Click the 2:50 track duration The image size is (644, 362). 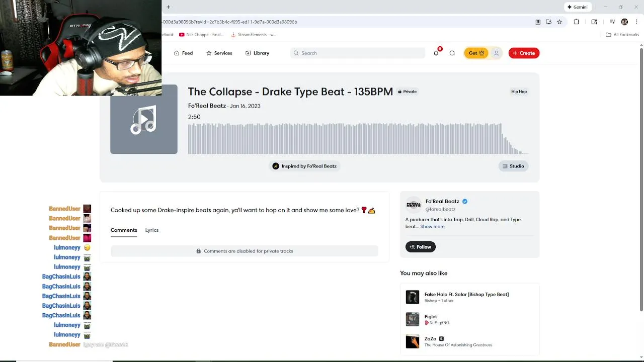tap(194, 117)
